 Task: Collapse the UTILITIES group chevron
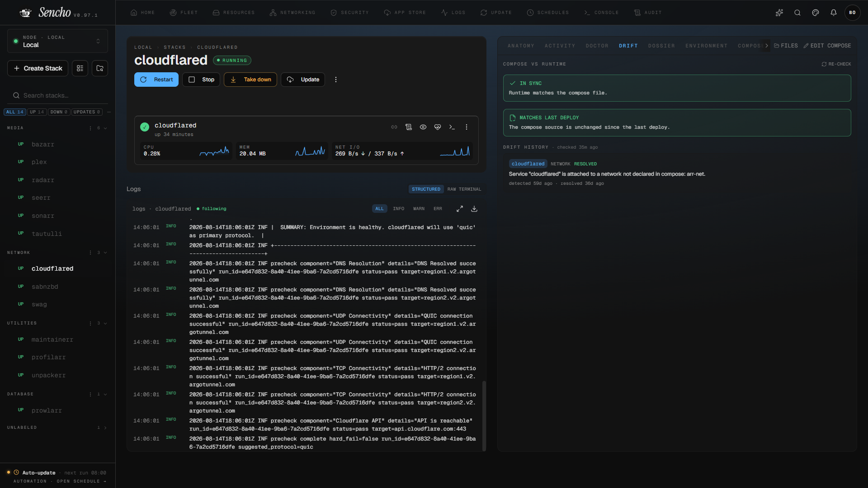click(105, 323)
